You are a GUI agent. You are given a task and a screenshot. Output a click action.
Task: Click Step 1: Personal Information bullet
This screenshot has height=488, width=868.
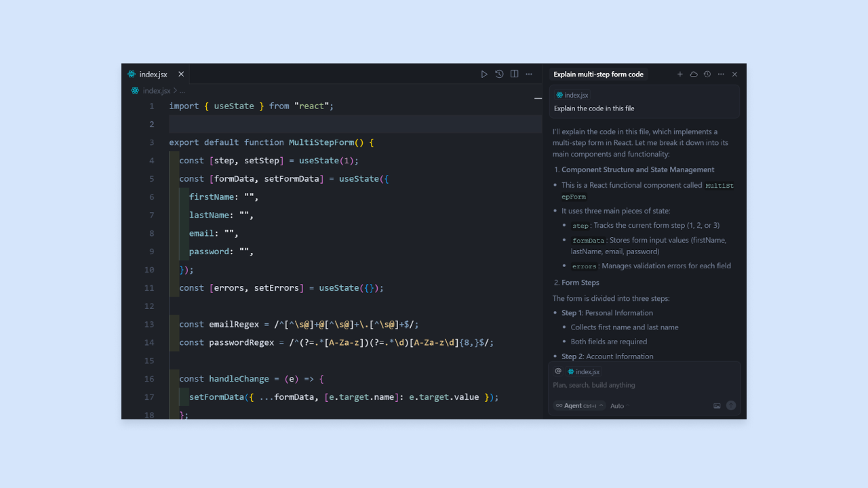607,312
